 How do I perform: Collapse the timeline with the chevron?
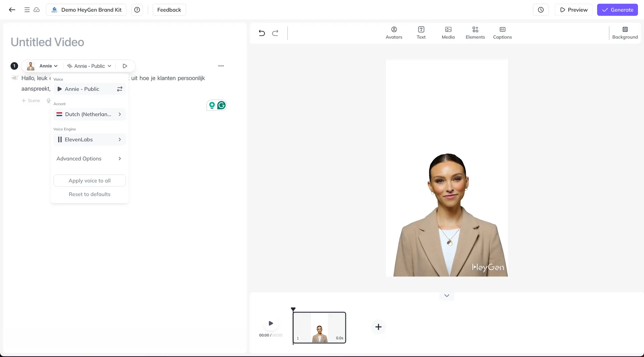[x=446, y=296]
